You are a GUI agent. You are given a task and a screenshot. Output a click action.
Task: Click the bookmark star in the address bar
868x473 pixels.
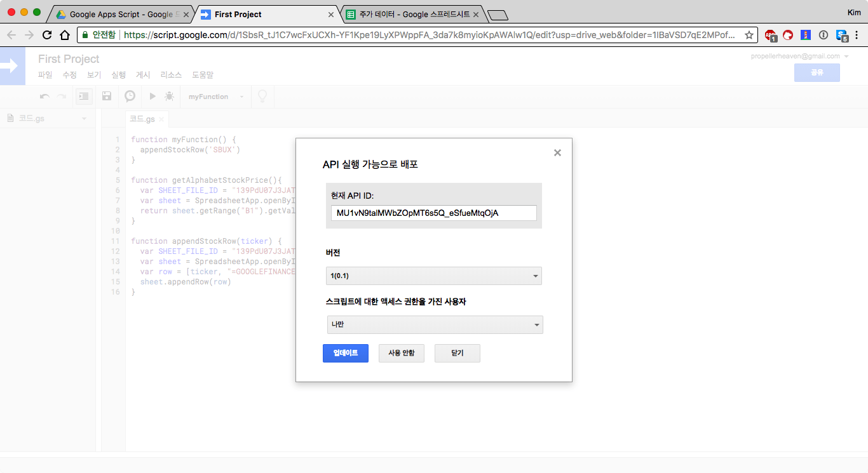tap(749, 36)
